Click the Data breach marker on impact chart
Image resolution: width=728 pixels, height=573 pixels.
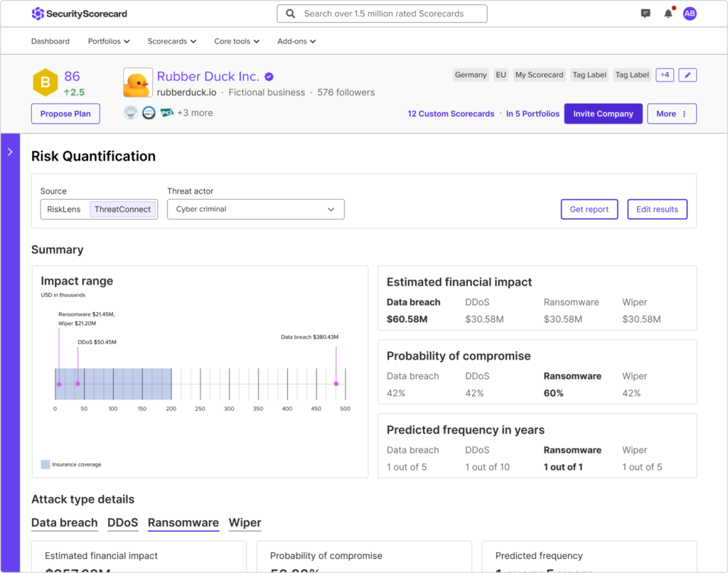336,384
